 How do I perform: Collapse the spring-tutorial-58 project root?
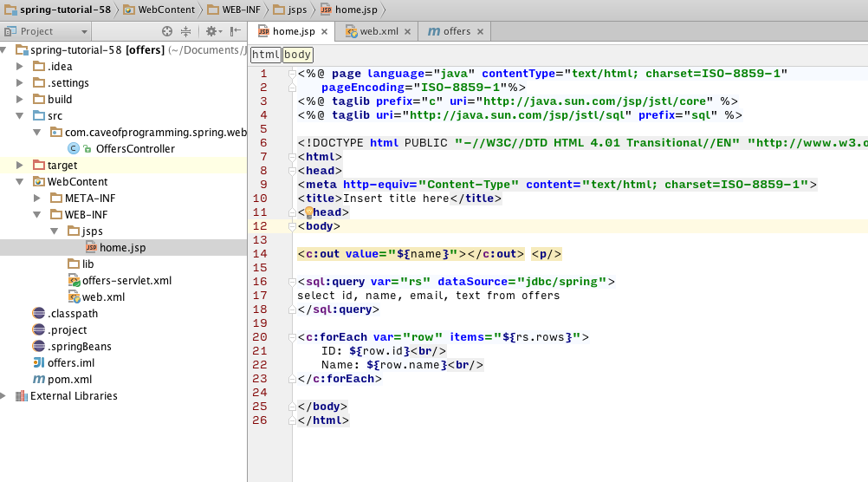pyautogui.click(x=3, y=50)
